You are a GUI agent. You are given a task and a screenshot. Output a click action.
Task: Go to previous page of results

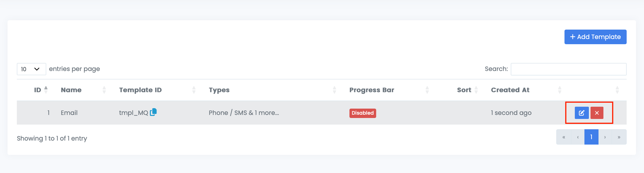tap(578, 137)
